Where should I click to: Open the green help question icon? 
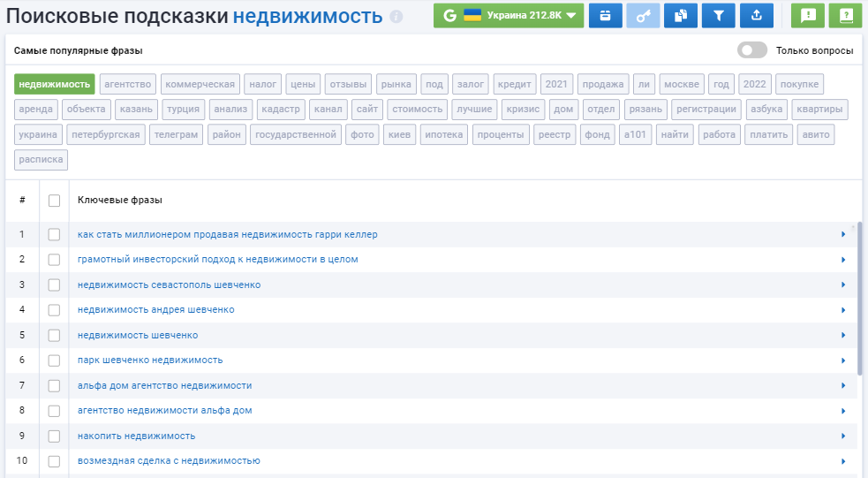pyautogui.click(x=845, y=16)
